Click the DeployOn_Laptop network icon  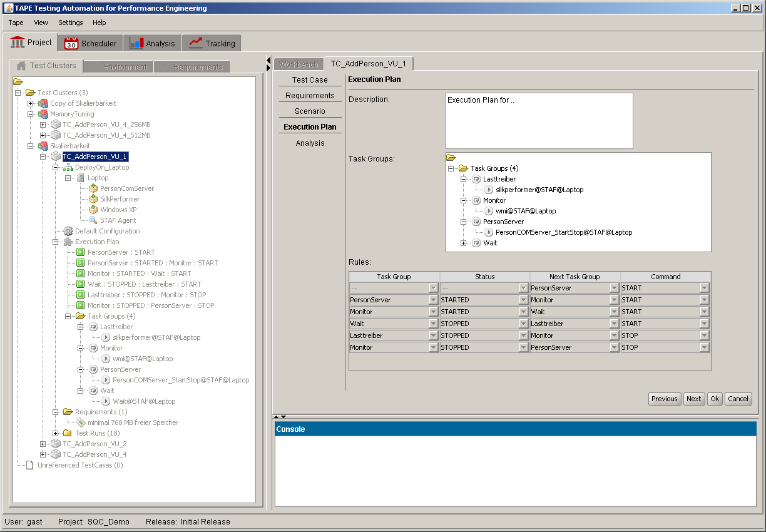click(x=68, y=168)
